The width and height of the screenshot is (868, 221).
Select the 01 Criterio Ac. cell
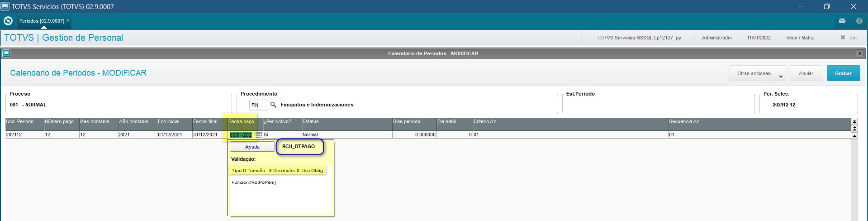click(570, 135)
